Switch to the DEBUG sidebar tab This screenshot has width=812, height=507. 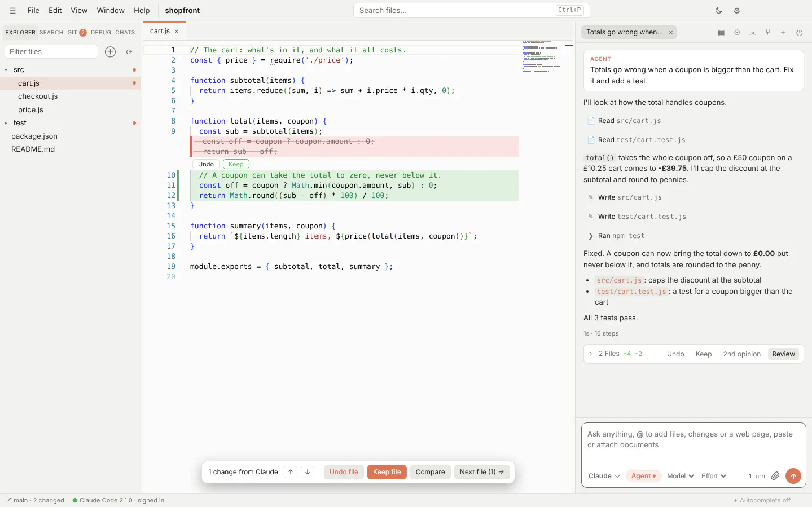pyautogui.click(x=101, y=32)
